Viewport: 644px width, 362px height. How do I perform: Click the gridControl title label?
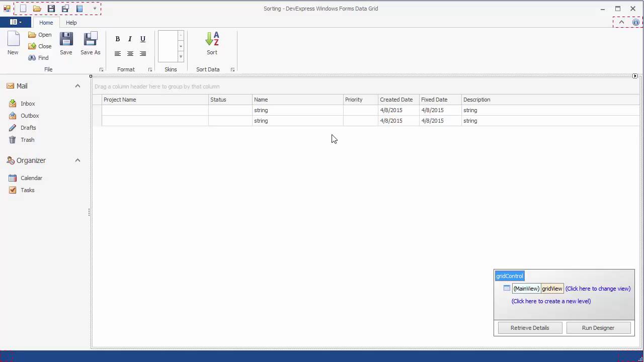(509, 276)
